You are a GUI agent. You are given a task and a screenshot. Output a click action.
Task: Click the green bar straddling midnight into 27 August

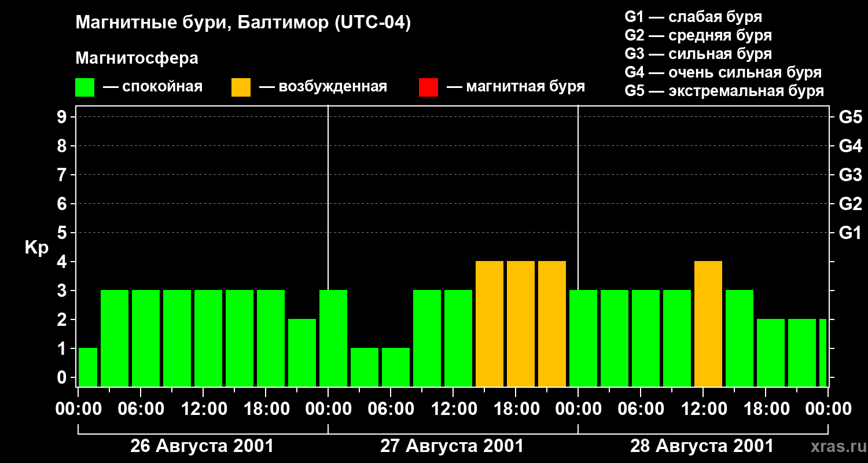click(333, 339)
